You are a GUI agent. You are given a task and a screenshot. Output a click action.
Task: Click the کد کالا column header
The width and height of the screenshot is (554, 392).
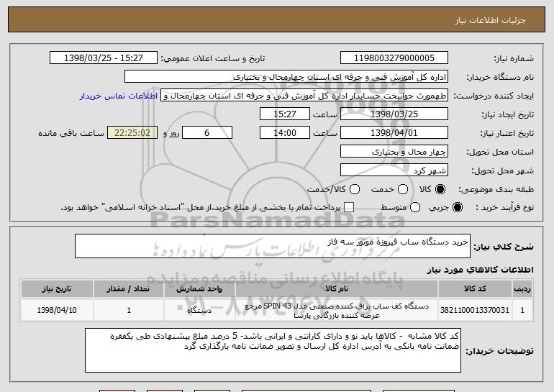click(475, 289)
